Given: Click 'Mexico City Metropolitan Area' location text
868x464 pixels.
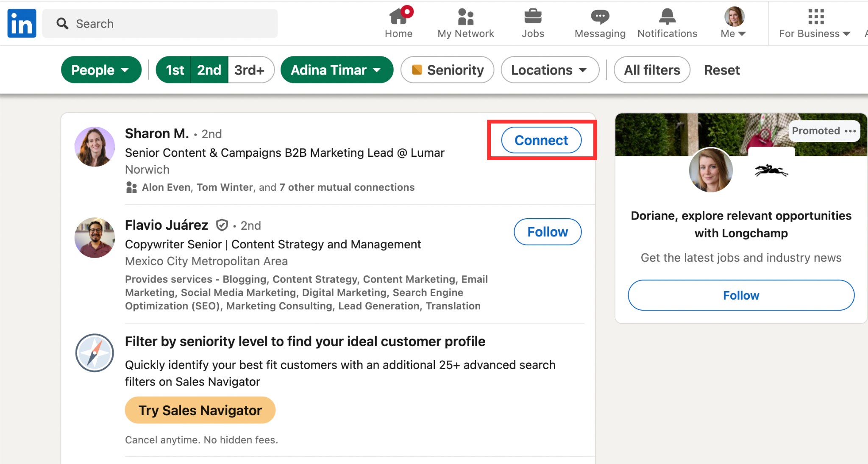Looking at the screenshot, I should (x=206, y=261).
